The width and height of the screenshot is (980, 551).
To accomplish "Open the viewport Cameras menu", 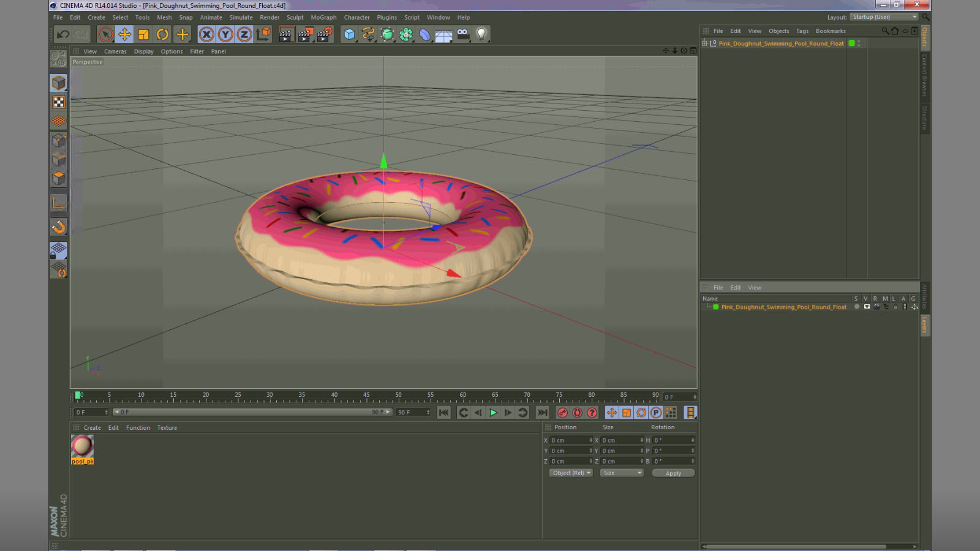I will pos(115,52).
